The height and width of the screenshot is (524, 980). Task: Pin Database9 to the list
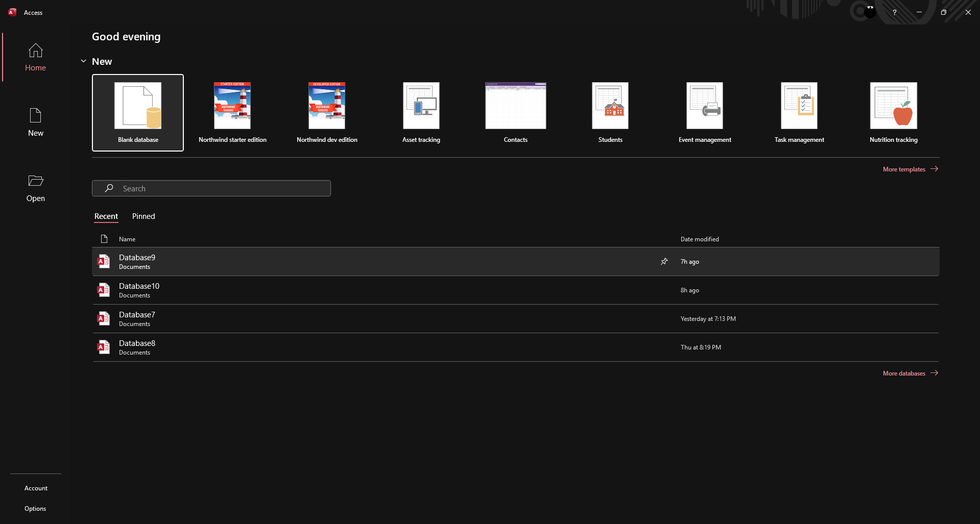(x=664, y=261)
